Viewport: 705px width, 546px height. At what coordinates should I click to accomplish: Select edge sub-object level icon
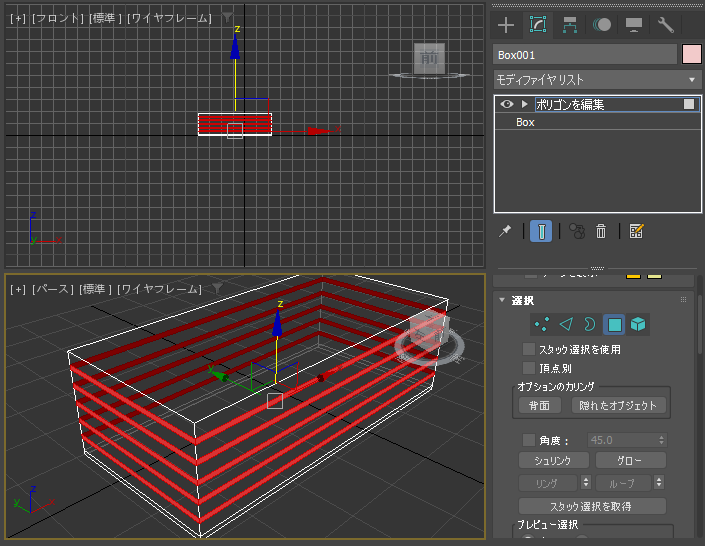point(566,324)
